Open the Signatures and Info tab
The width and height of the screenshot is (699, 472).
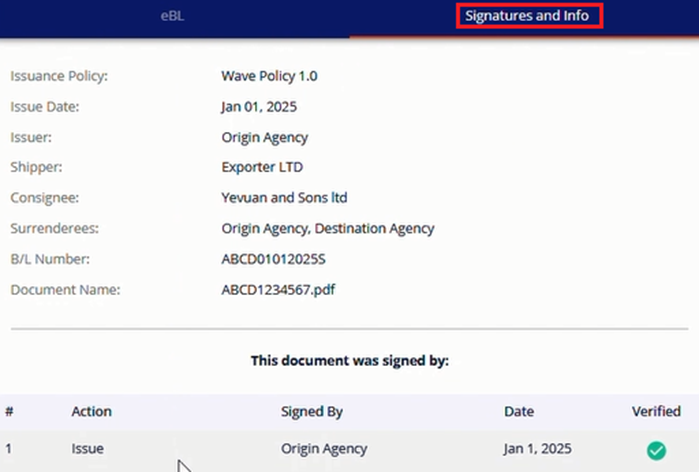[x=527, y=16]
